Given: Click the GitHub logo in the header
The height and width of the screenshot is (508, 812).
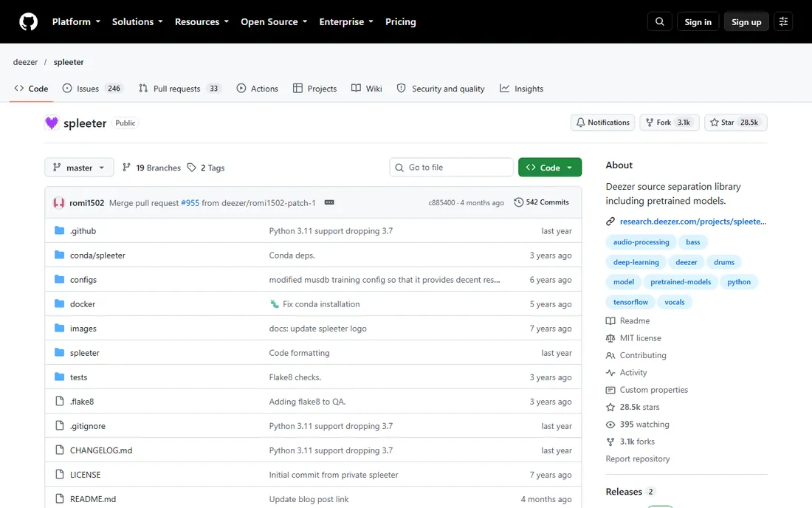Looking at the screenshot, I should click(x=29, y=21).
